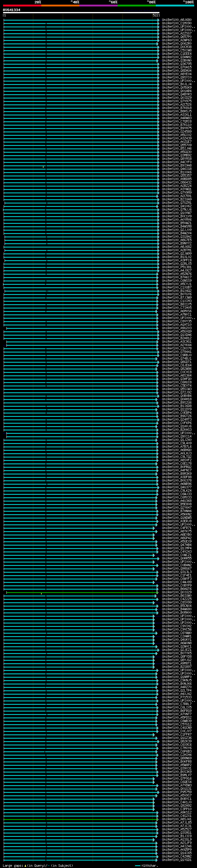Screen dimensions: 197x868
Task: Click the UniRef100_B6AQT6 label
Action: coord(177,589)
